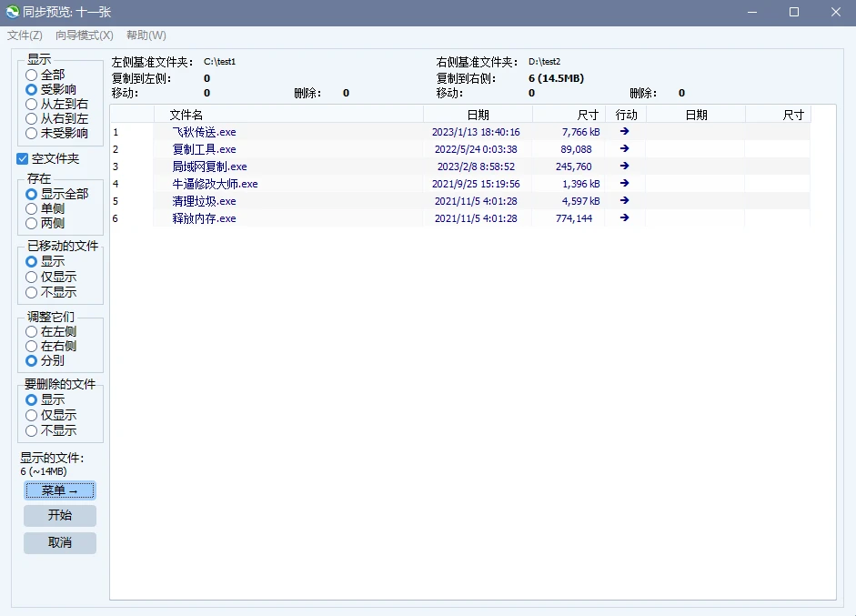Click the copy-right arrow for 复制工具.exe
Screen dimensions: 856x616
point(625,148)
